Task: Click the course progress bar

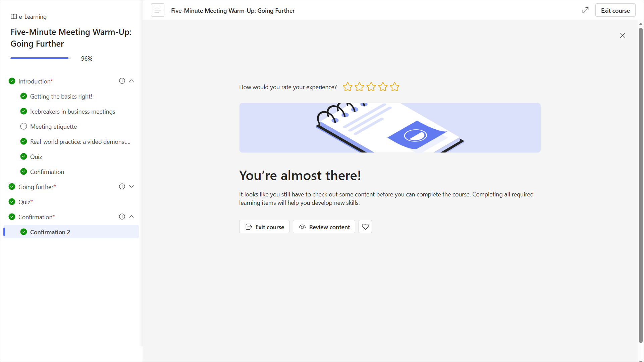Action: (40, 58)
